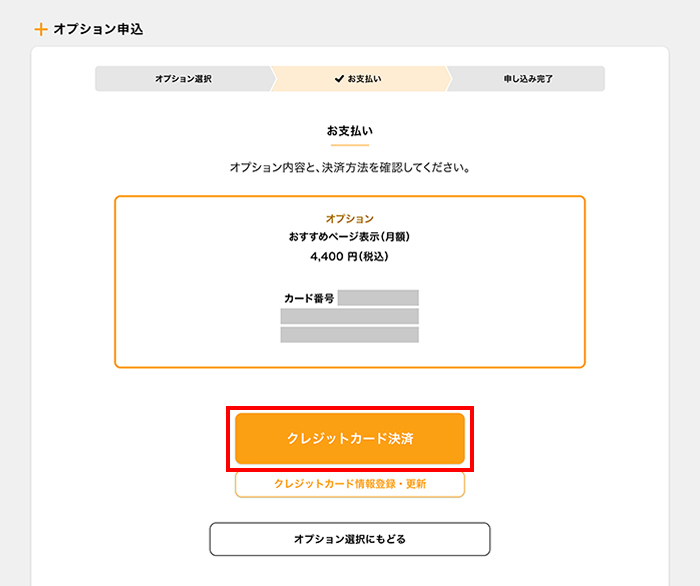Click the オプション内容と、決済方法を確認 instruction text
This screenshot has width=700, height=586.
point(350,168)
